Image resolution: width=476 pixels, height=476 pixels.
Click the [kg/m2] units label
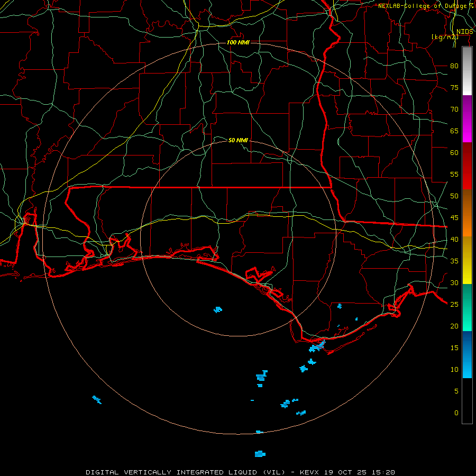(445, 37)
